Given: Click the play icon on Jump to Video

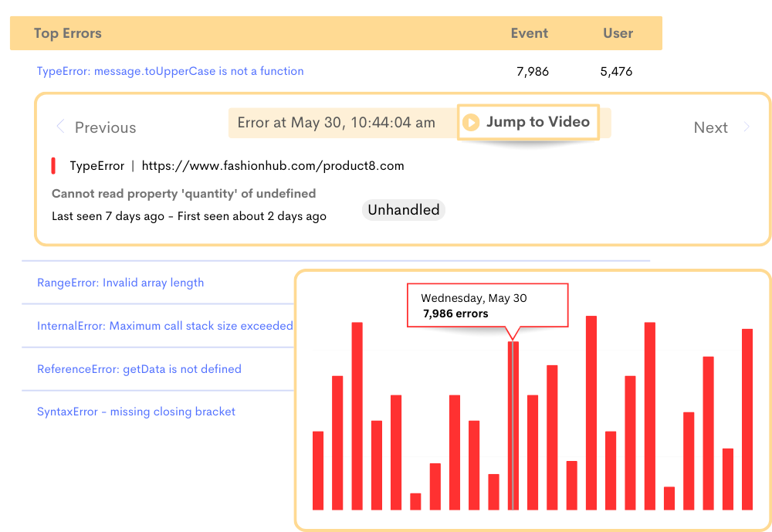Looking at the screenshot, I should pos(472,122).
